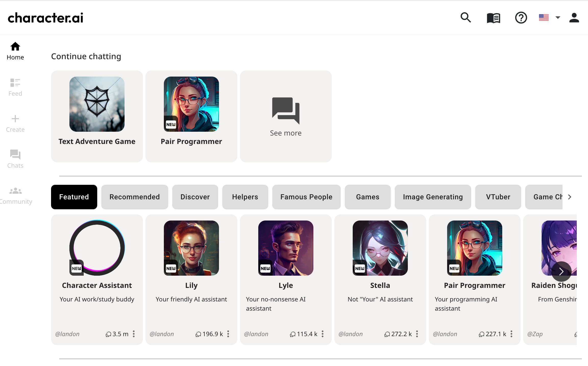The height and width of the screenshot is (366, 588).
Task: Select the Featured category tab
Action: click(74, 197)
